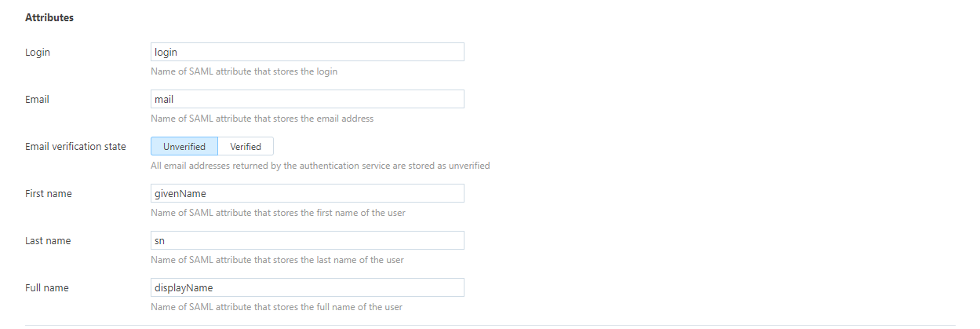Click the 'Login' field label
980x329 pixels.
pos(38,53)
